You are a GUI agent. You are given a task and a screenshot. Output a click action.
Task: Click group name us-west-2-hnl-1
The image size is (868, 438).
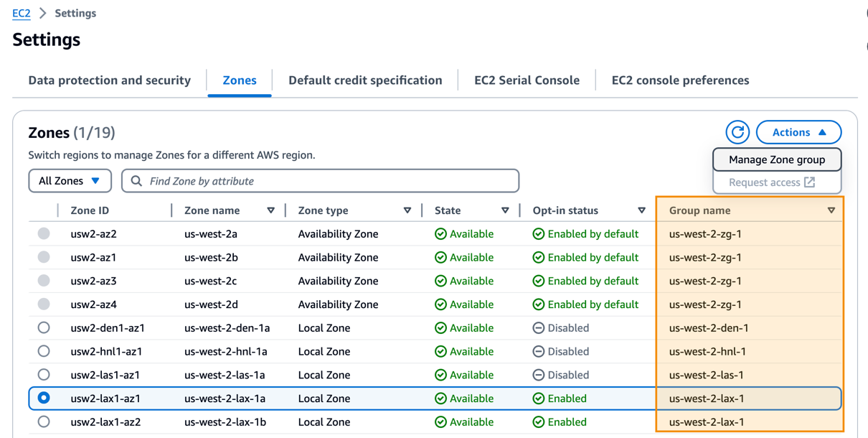point(707,352)
